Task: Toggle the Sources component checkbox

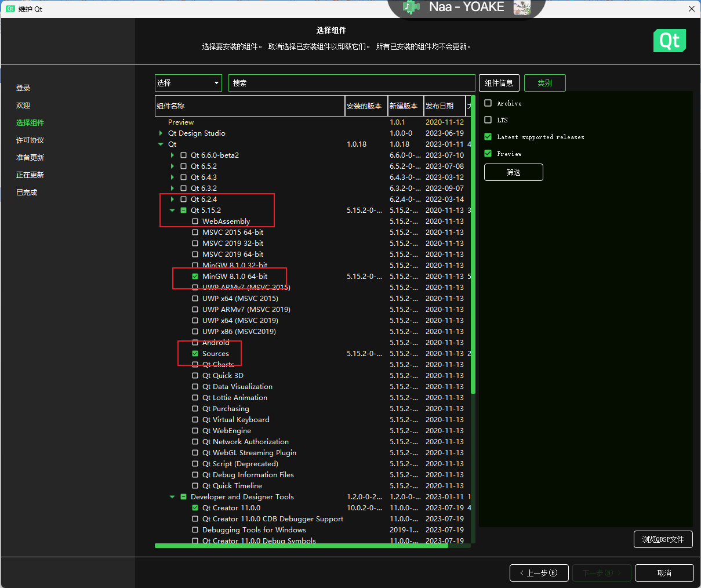Action: (x=195, y=354)
